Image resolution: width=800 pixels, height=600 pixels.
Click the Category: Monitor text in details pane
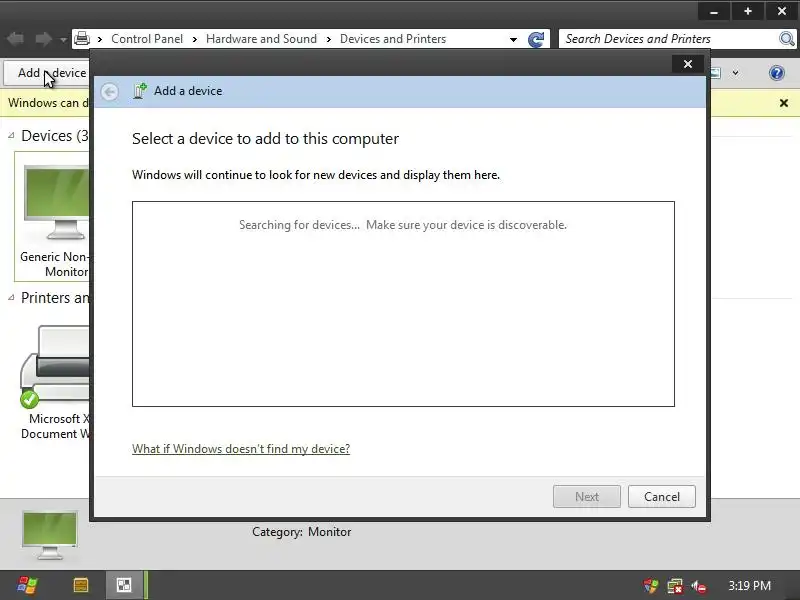302,532
